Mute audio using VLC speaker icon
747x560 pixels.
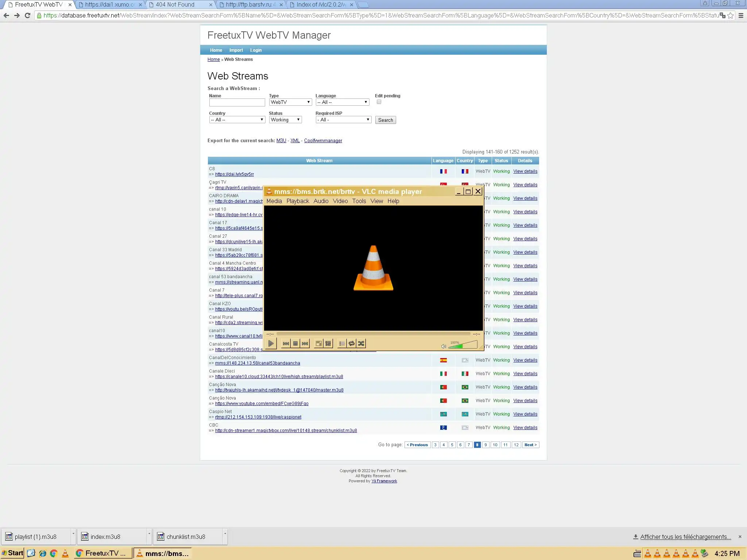pyautogui.click(x=443, y=346)
